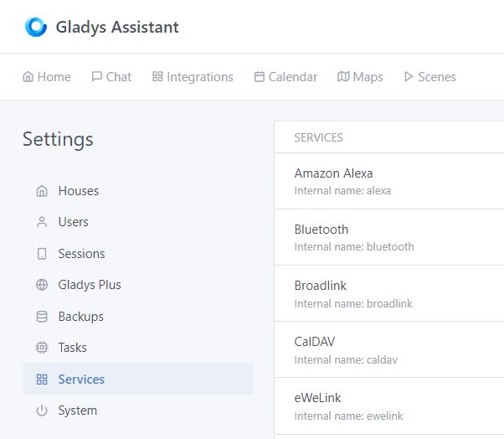Open the Services settings menu item
This screenshot has height=439, width=504.
[81, 380]
